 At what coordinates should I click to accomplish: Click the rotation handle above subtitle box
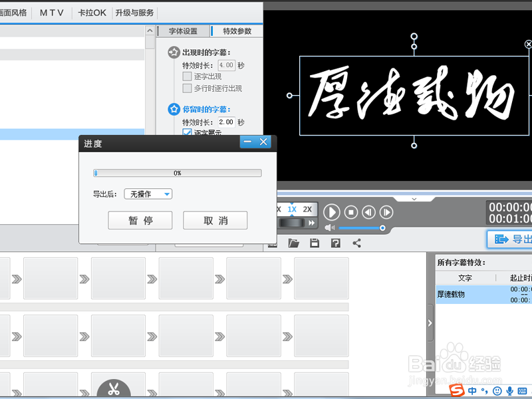click(414, 36)
